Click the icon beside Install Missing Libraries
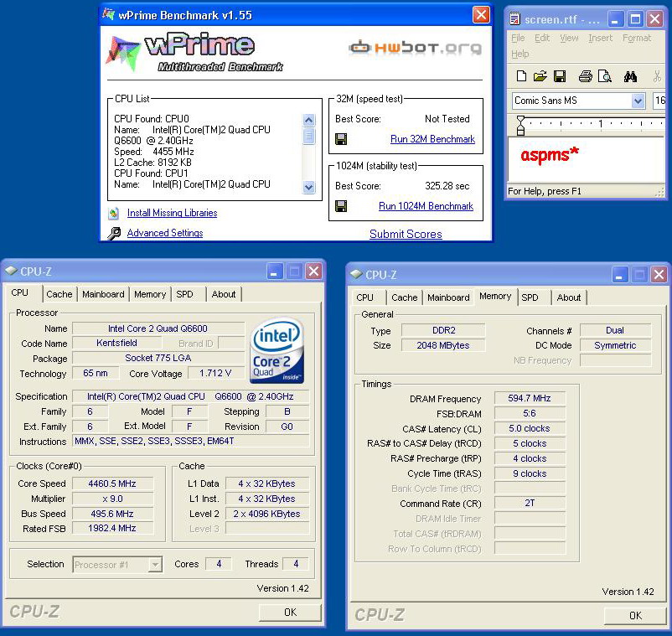672x636 pixels. click(114, 213)
